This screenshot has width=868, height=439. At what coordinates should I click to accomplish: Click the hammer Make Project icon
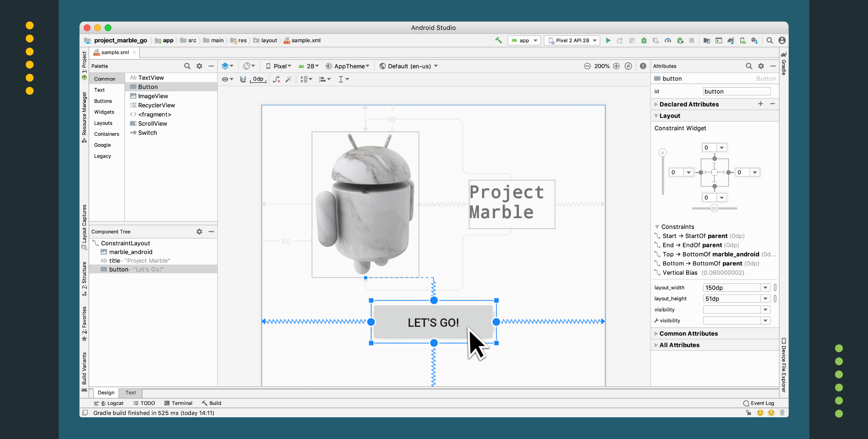coord(498,40)
